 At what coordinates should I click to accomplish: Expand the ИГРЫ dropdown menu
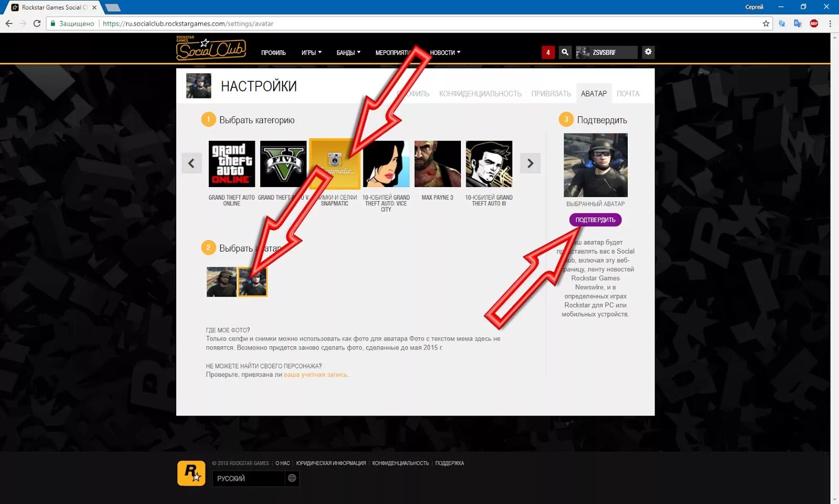click(311, 52)
